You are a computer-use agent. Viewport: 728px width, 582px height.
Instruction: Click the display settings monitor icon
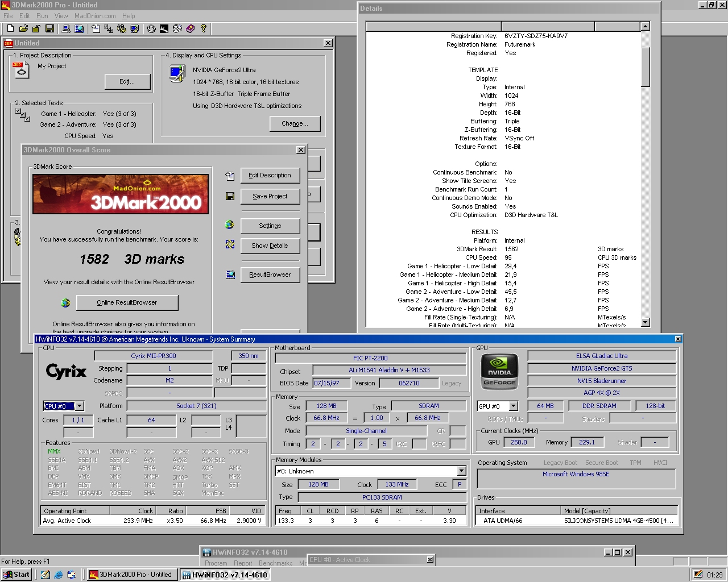tap(177, 73)
